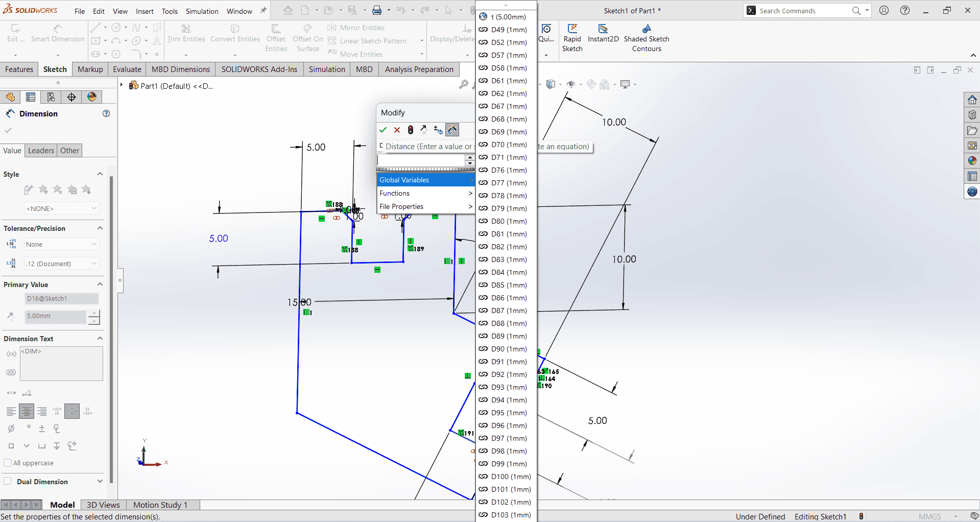Click Add Parenthesis icon beside dimension text
Image resolution: width=980 pixels, height=522 pixels.
click(11, 354)
